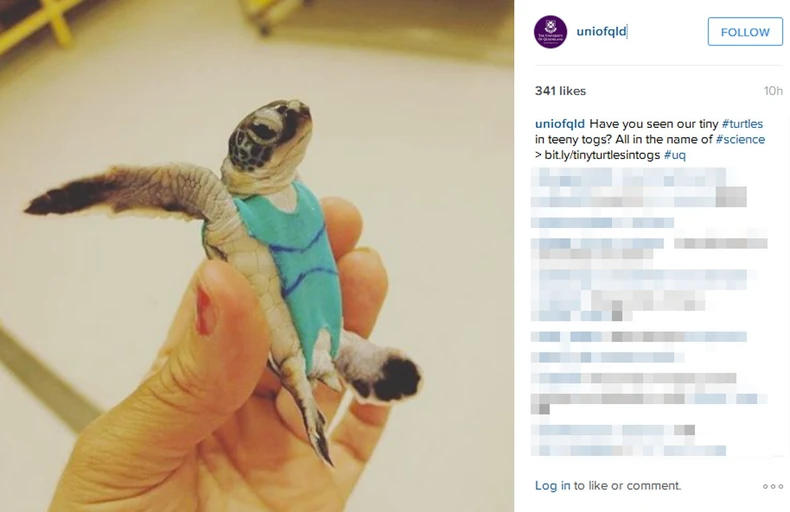The width and height of the screenshot is (790, 512).
Task: Open the post permalink via 10h timestamp
Action: 773,91
